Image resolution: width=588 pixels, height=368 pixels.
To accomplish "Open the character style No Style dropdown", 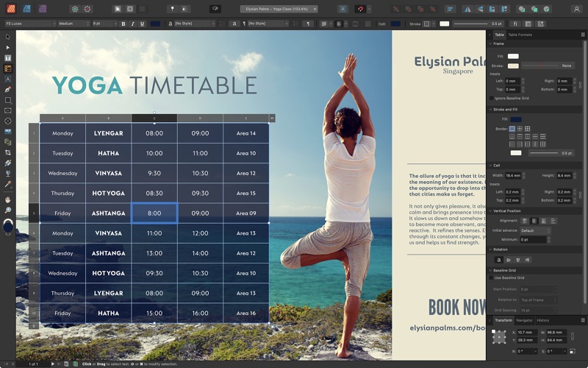I will pos(195,24).
